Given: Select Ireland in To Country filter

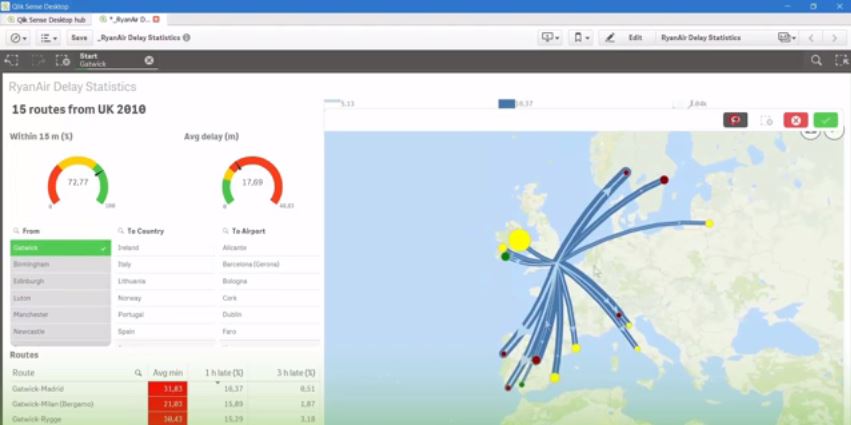Looking at the screenshot, I should (x=164, y=247).
